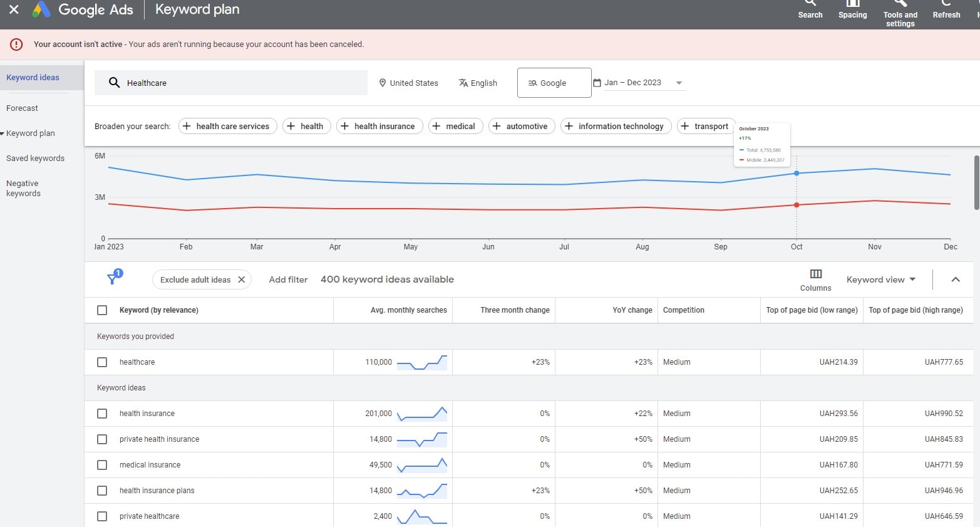The height and width of the screenshot is (527, 980).
Task: Sort by Keyword (by relevance) column
Action: click(158, 310)
